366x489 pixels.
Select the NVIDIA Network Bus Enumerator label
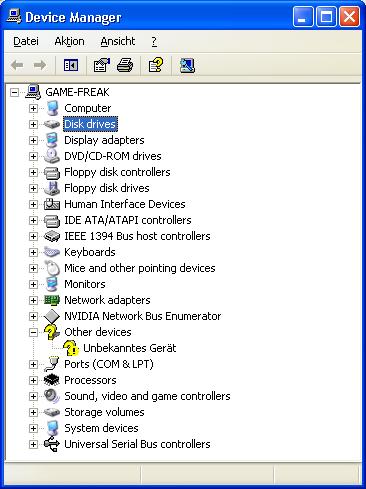coord(143,316)
